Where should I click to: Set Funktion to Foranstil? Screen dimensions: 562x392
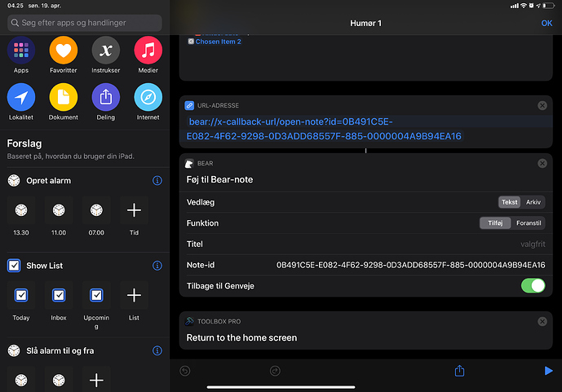tap(529, 223)
